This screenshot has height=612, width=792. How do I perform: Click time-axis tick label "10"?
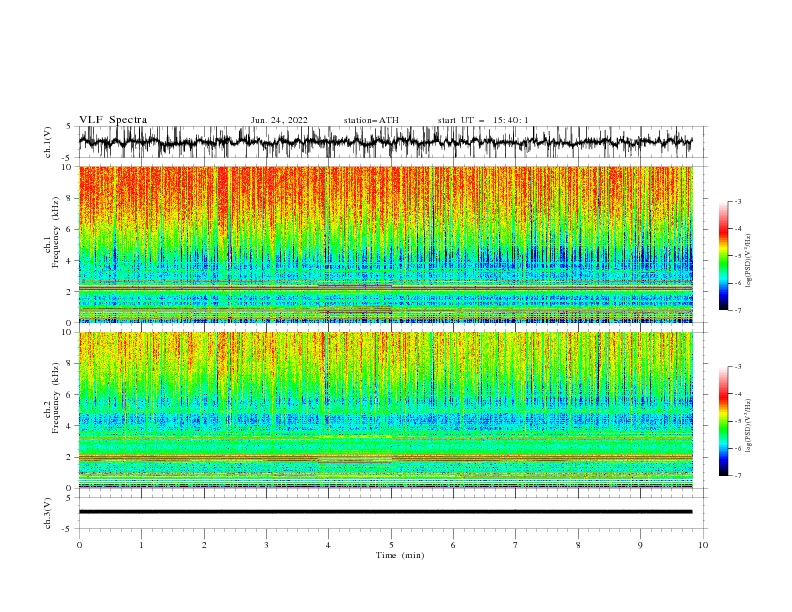coord(703,545)
